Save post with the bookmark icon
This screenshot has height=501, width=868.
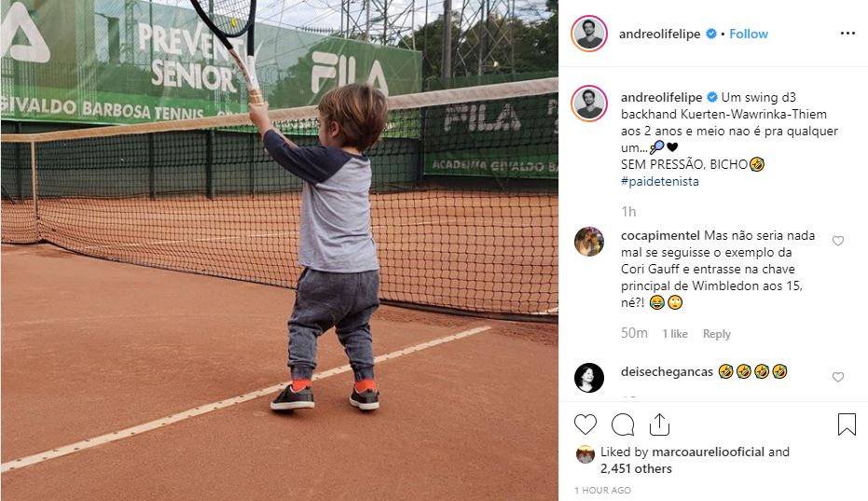pos(847,424)
